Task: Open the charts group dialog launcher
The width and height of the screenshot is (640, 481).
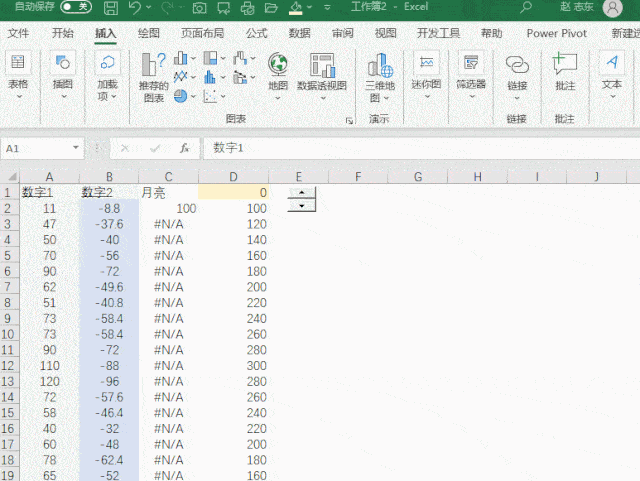Action: pos(349,120)
